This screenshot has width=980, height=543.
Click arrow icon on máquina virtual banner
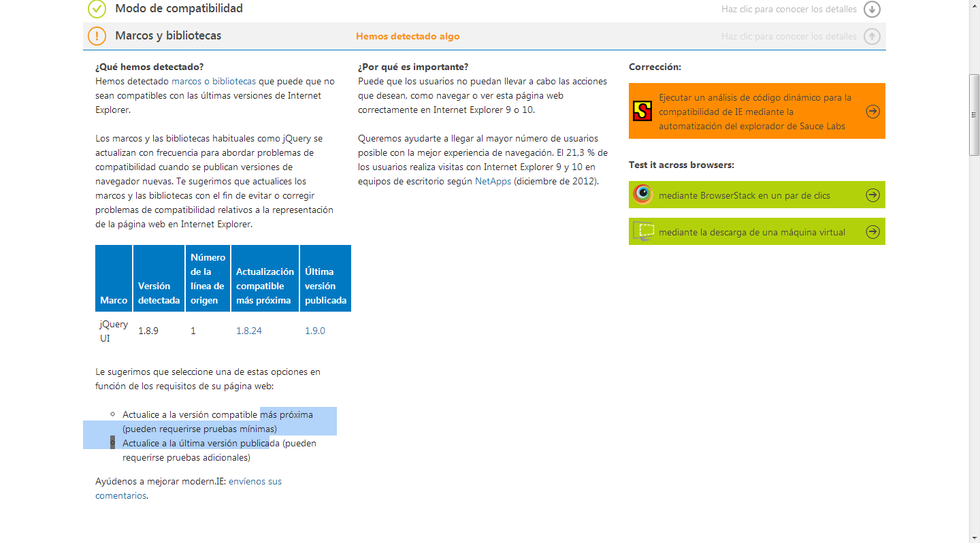click(873, 232)
